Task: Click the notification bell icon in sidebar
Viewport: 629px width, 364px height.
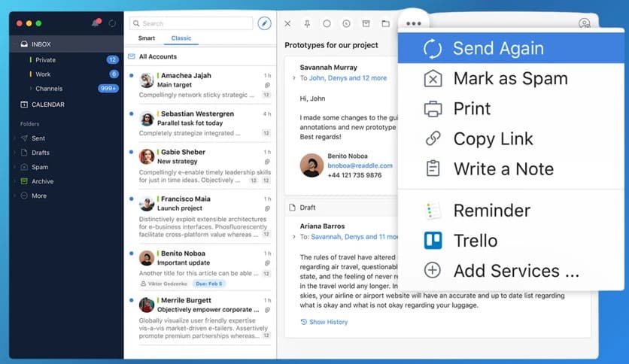Action: pos(96,23)
